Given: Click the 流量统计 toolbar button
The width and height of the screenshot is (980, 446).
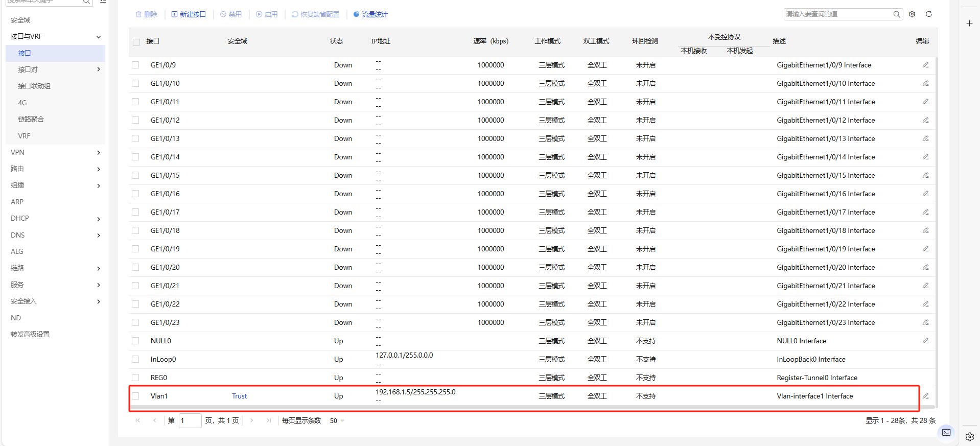Looking at the screenshot, I should coord(370,14).
